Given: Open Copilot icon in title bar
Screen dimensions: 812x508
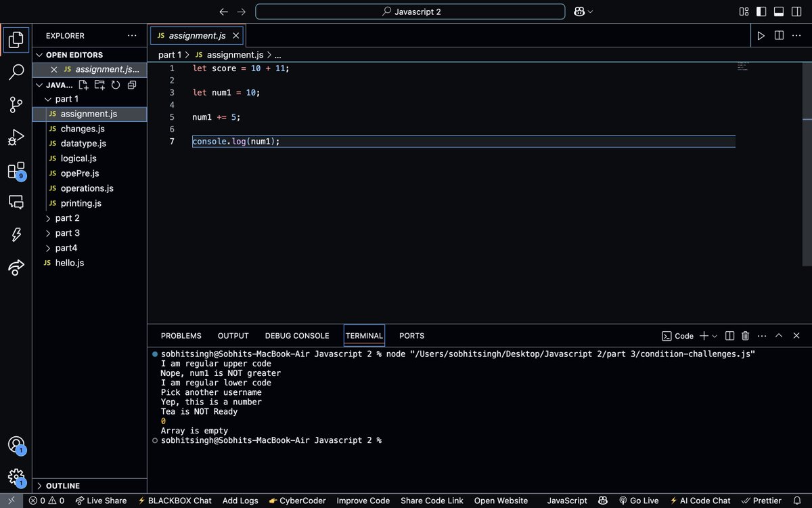Looking at the screenshot, I should tap(579, 12).
